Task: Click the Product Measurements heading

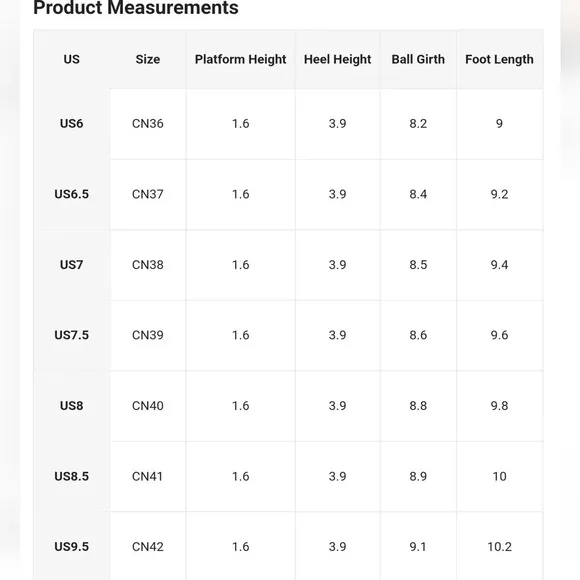Action: click(136, 7)
